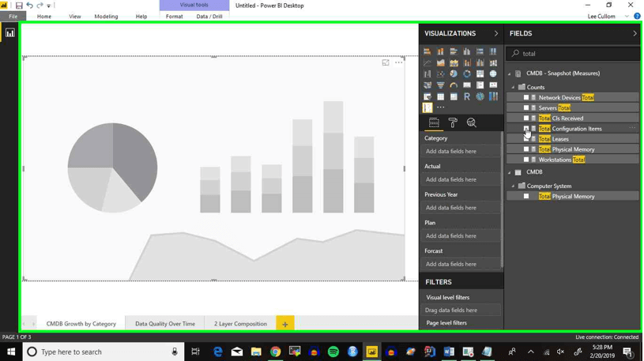The width and height of the screenshot is (644, 361).
Task: Open the Quick Access Toolbar dropdown
Action: (48, 6)
